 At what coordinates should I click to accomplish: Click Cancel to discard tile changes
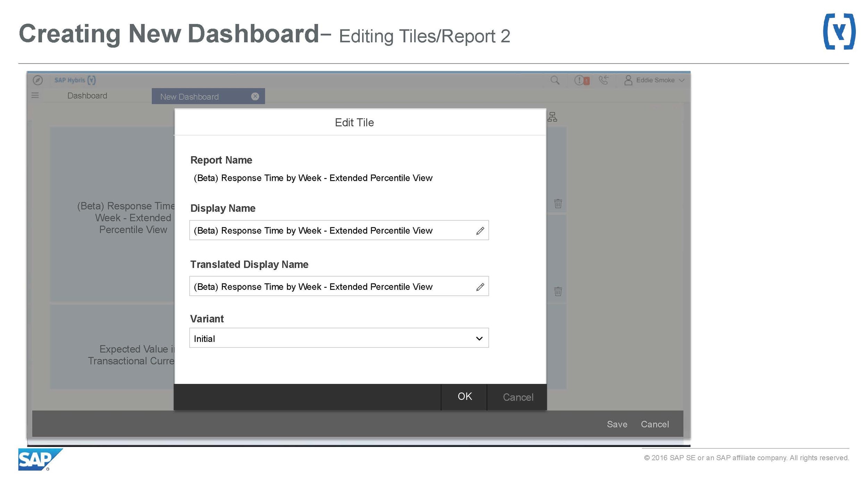[517, 396]
